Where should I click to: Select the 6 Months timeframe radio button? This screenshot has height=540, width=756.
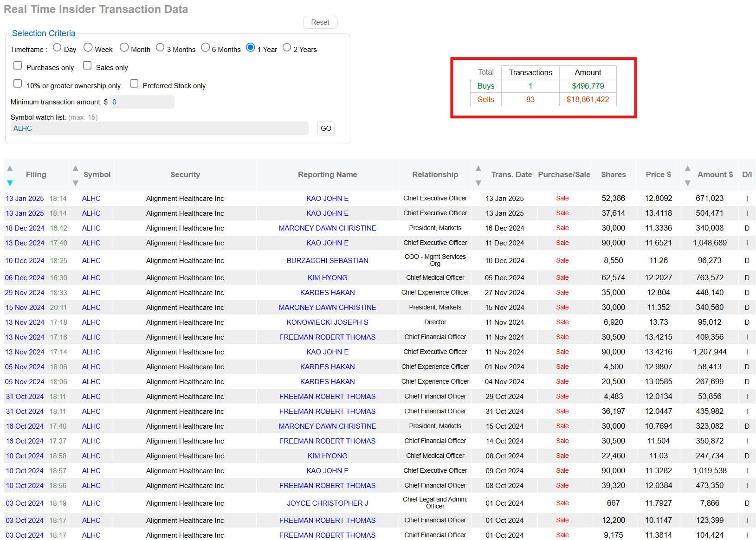(205, 47)
